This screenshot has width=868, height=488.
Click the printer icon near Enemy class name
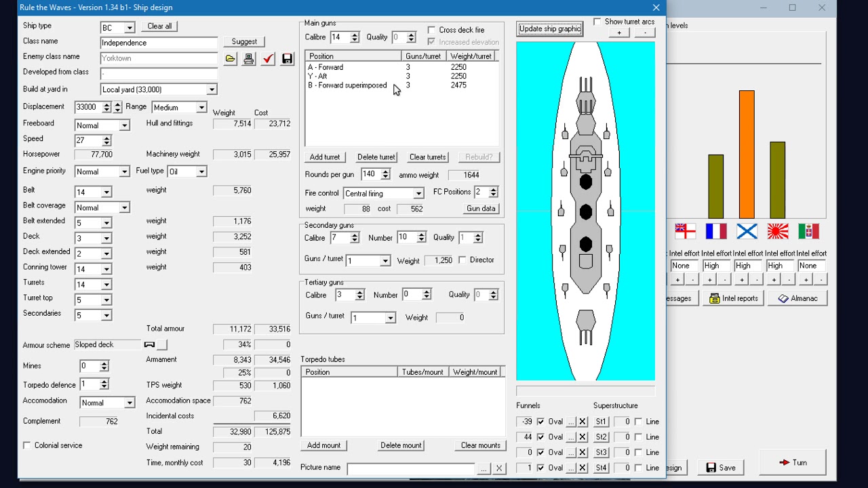tap(249, 59)
